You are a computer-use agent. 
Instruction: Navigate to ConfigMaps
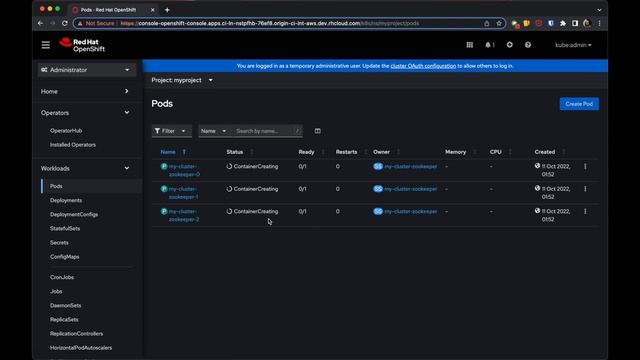pos(64,257)
